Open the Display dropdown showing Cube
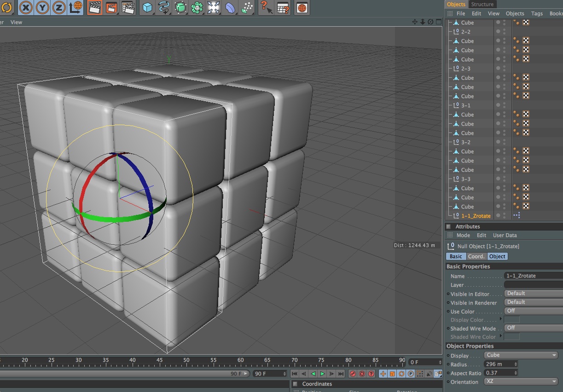Image resolution: width=563 pixels, height=392 pixels. (x=522, y=355)
